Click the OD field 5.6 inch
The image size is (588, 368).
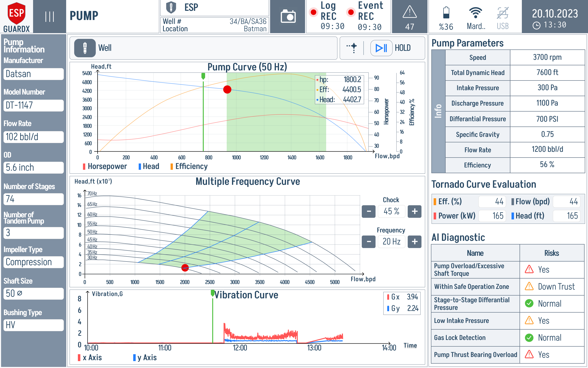pyautogui.click(x=34, y=168)
